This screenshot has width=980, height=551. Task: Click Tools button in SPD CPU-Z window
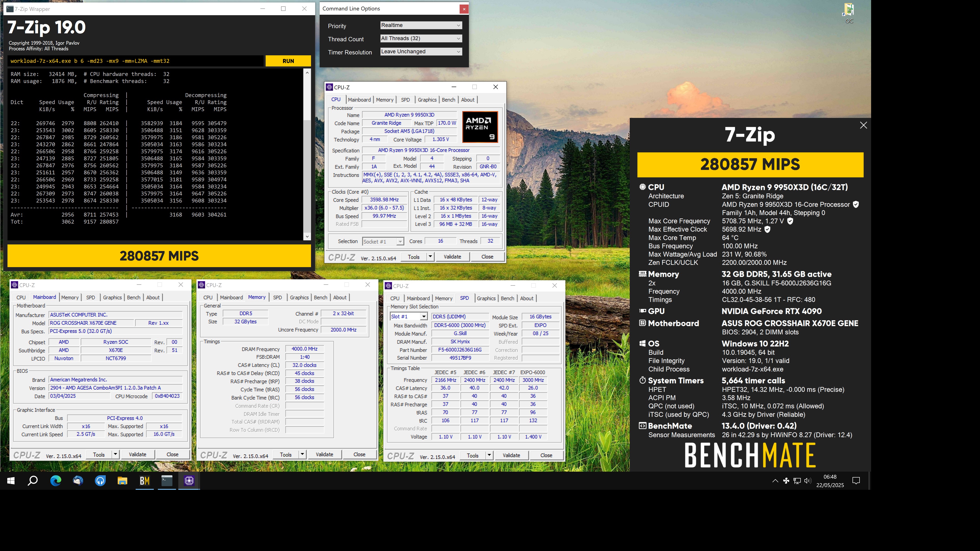pyautogui.click(x=473, y=455)
